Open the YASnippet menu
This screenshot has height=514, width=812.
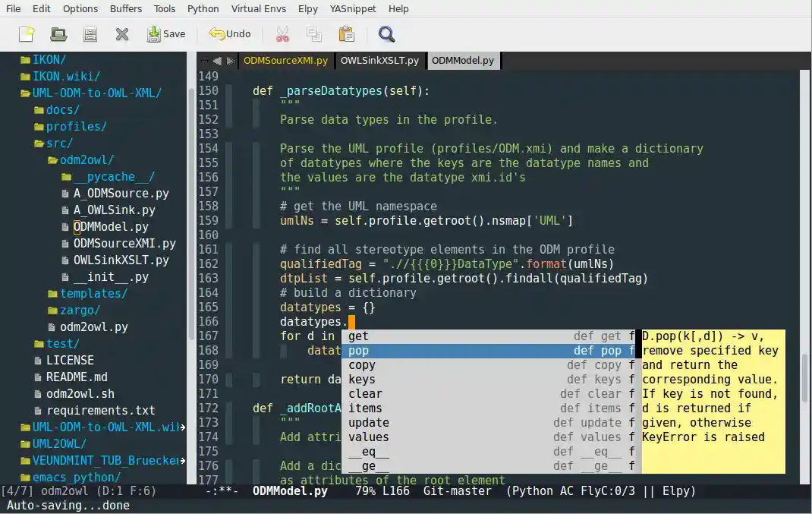pyautogui.click(x=354, y=8)
